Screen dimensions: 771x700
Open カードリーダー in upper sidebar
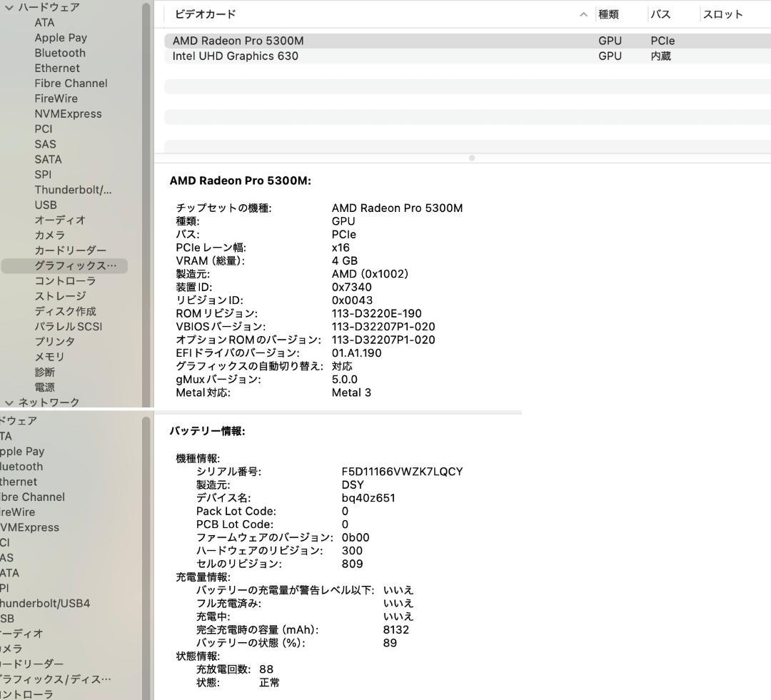(70, 250)
